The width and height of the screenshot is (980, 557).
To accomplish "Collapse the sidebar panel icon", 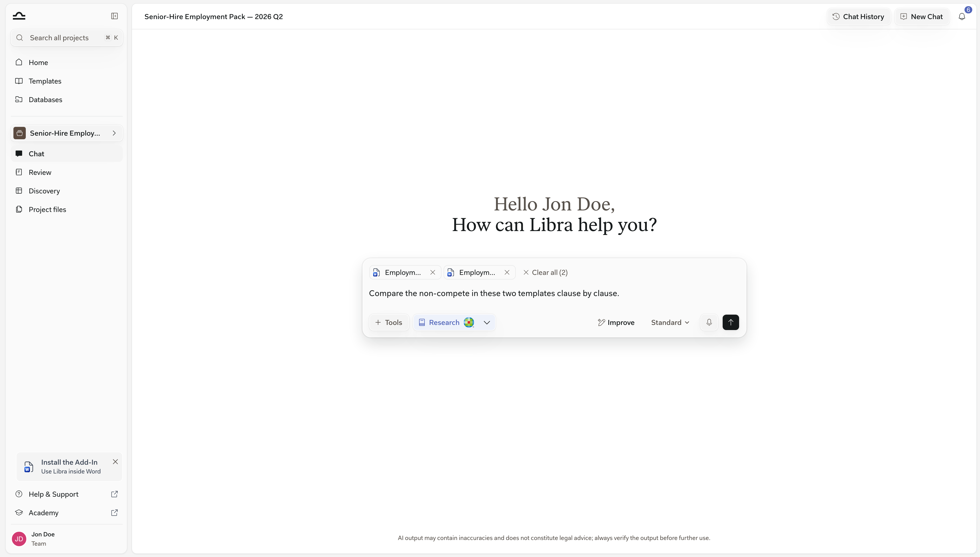I will (114, 16).
